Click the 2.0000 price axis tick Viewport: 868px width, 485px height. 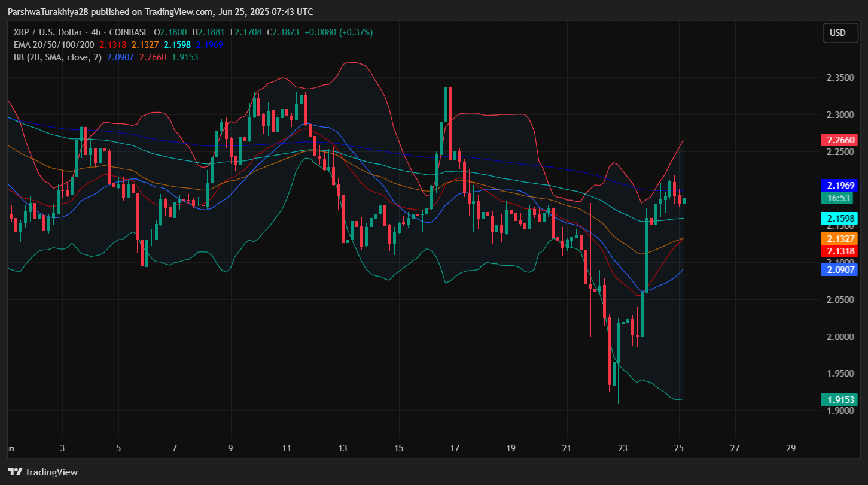[840, 337]
